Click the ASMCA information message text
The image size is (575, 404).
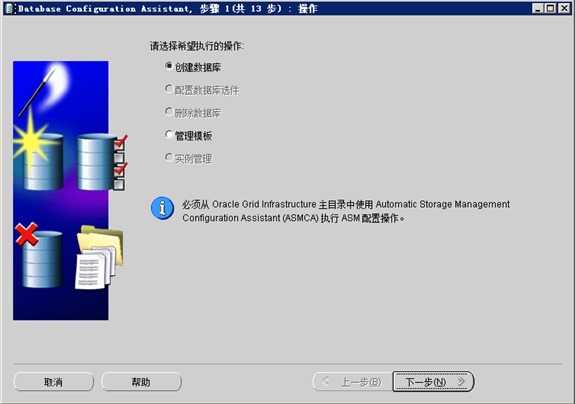click(346, 211)
